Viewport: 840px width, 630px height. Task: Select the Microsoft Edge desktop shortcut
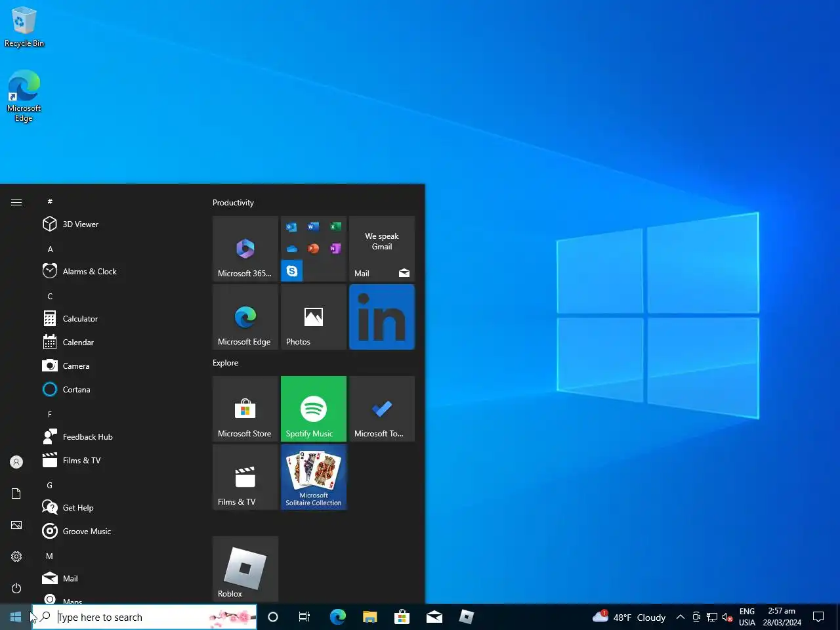24,96
